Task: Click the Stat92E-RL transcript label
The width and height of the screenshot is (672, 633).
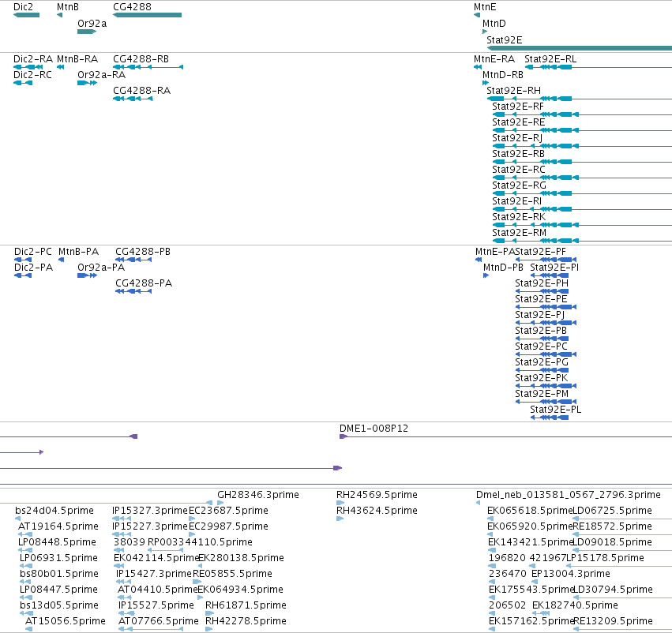Action: pyautogui.click(x=550, y=58)
